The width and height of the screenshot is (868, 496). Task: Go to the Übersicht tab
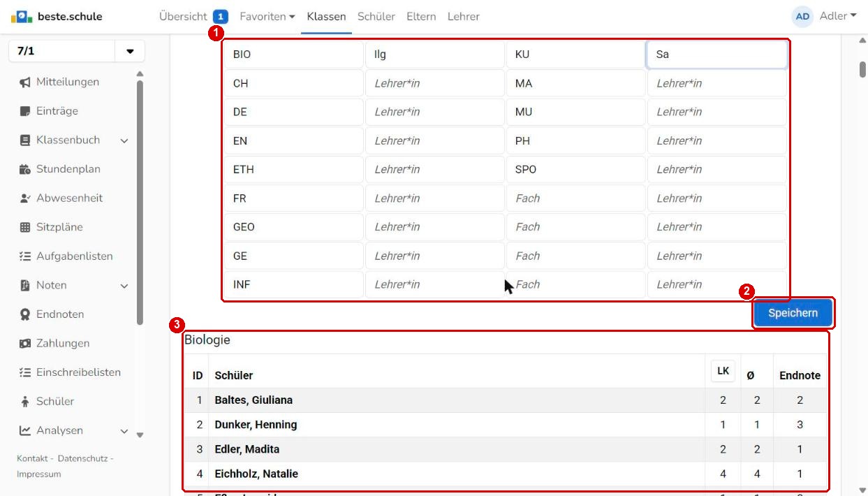click(193, 16)
